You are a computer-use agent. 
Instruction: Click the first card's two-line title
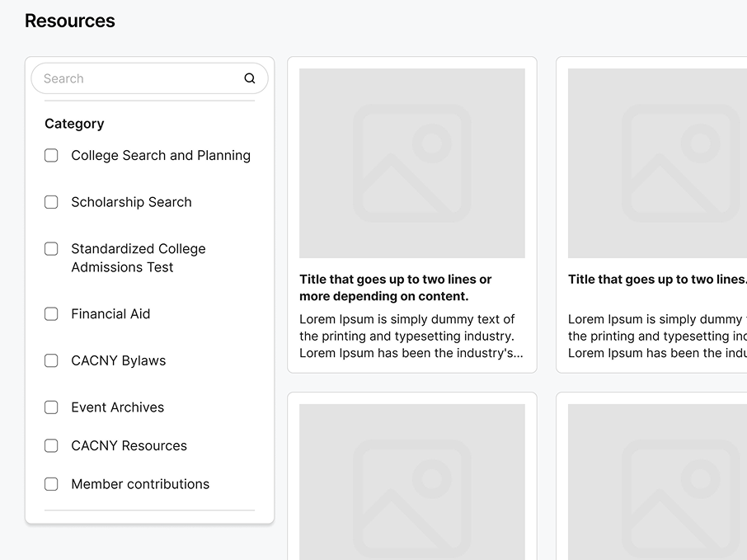tap(396, 288)
